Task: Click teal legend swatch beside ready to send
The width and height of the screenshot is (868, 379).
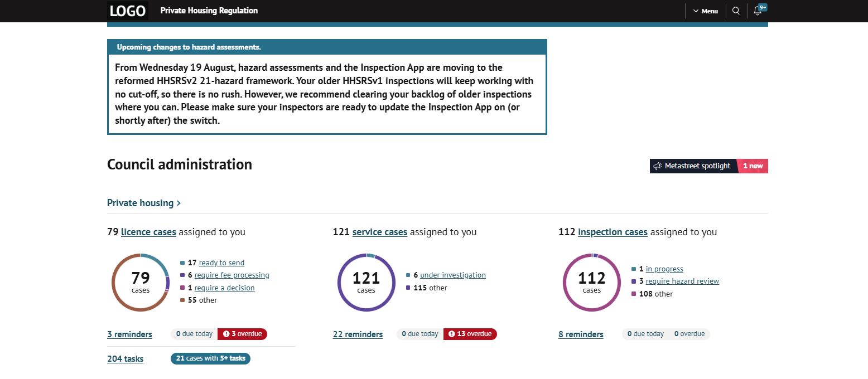Action: tap(182, 263)
